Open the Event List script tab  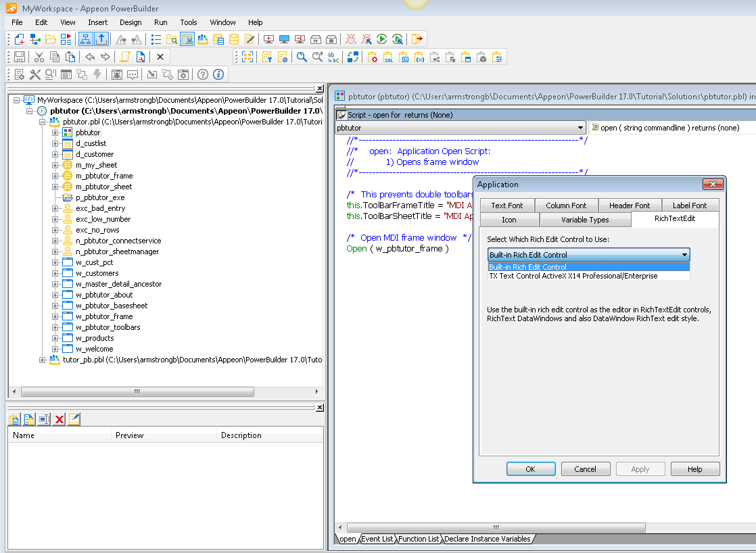point(377,539)
